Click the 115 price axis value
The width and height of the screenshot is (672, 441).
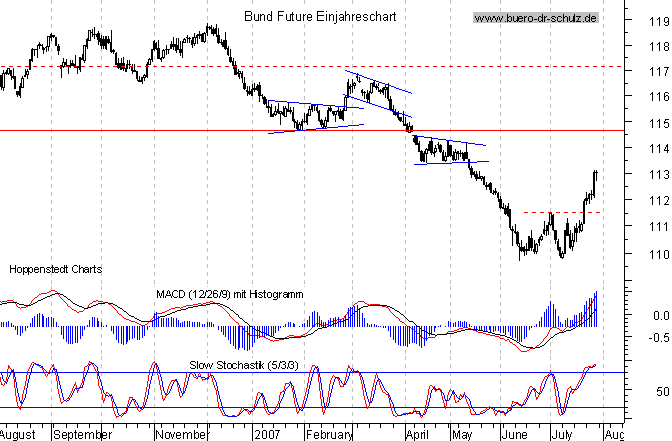(660, 123)
